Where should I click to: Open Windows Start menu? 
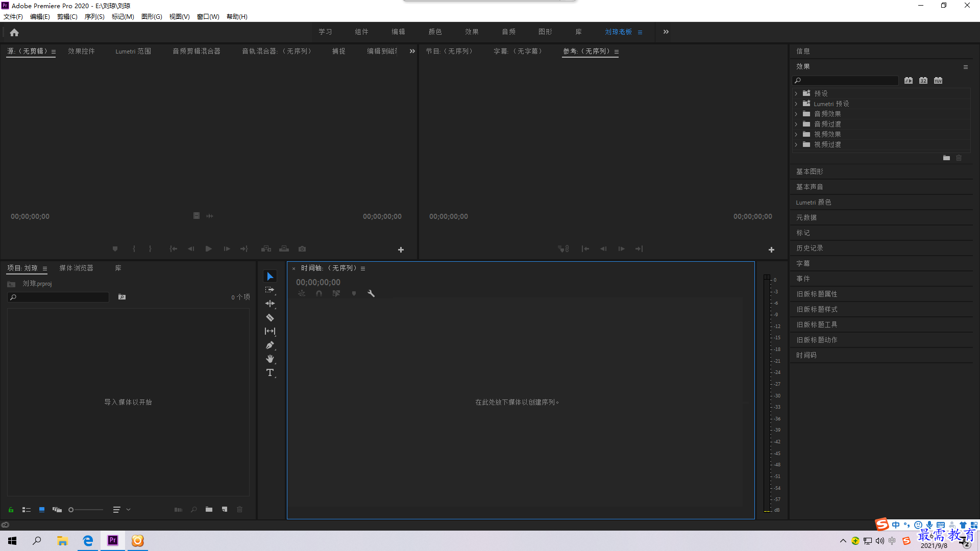click(12, 541)
